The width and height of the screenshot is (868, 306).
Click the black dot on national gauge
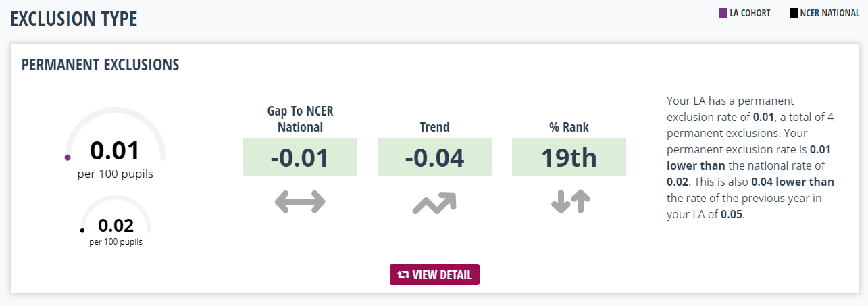(82, 230)
